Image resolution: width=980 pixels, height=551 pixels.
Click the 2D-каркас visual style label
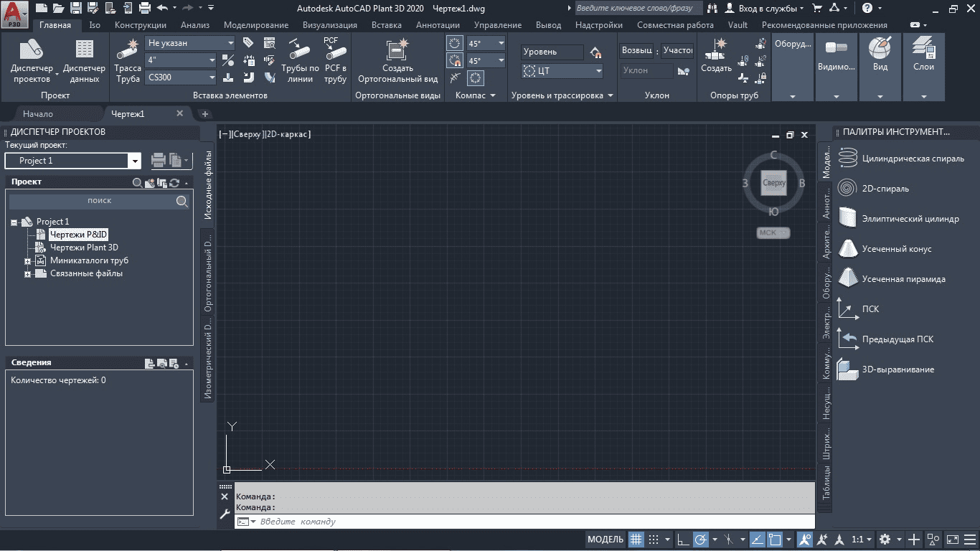tap(288, 134)
